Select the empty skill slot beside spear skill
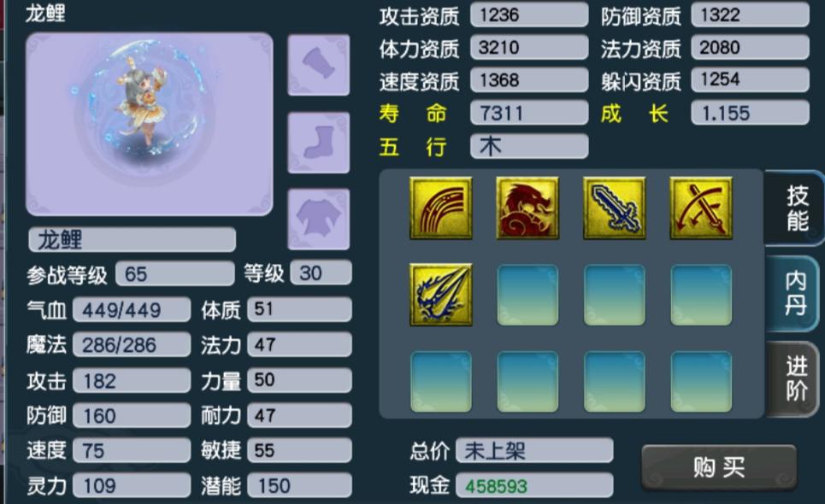This screenshot has height=504, width=825. click(527, 295)
